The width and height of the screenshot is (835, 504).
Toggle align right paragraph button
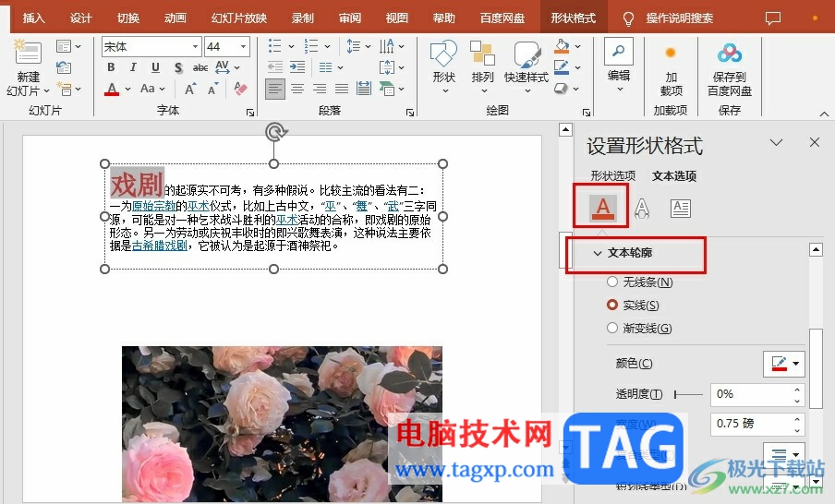coord(320,89)
